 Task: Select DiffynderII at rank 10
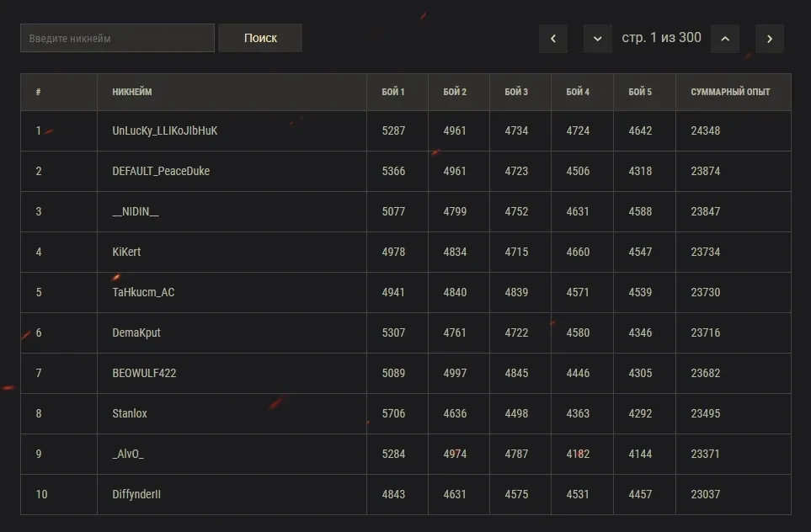coord(136,495)
